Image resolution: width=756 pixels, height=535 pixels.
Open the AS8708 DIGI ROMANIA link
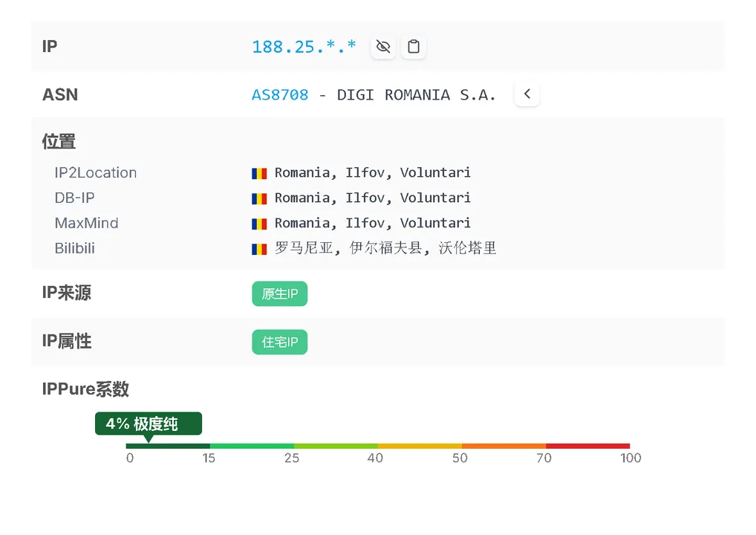pos(280,94)
